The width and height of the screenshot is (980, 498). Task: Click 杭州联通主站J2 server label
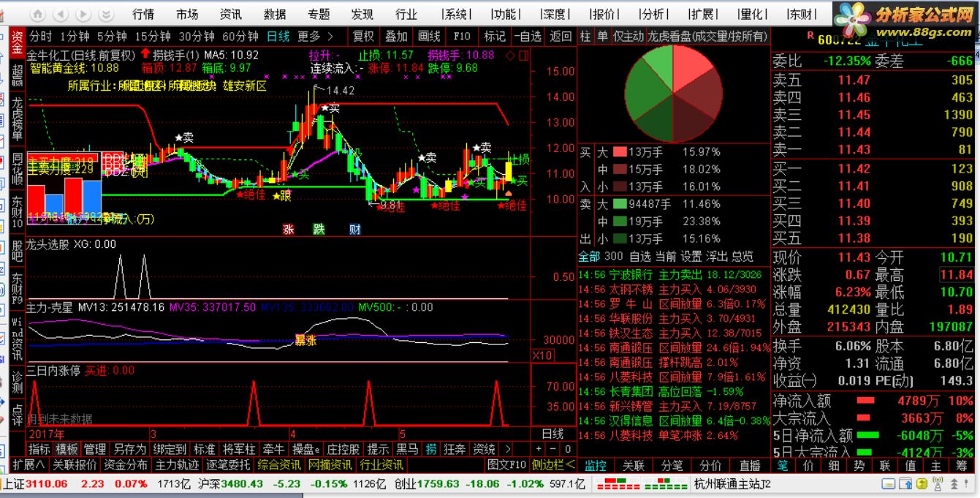click(x=732, y=484)
